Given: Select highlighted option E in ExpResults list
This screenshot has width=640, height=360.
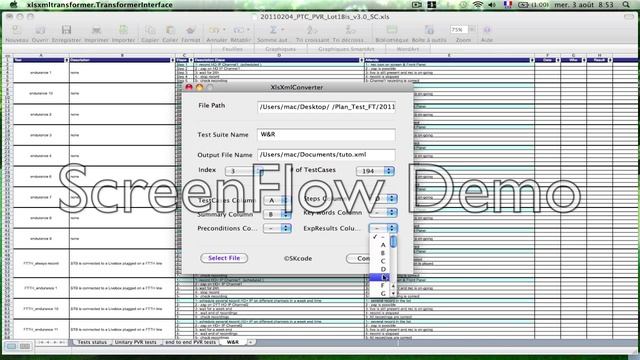Looking at the screenshot, I should tap(380, 278).
